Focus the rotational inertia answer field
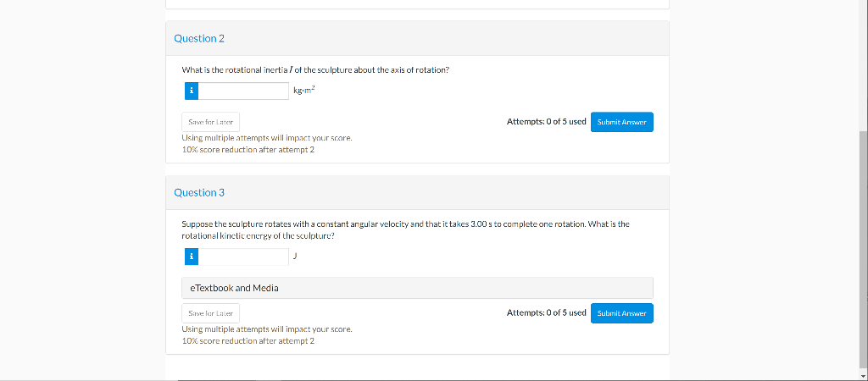Viewport: 868px width, 381px height. 243,91
